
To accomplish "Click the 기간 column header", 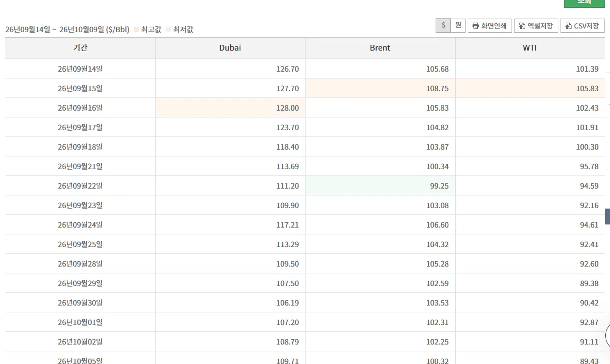I will tap(80, 48).
